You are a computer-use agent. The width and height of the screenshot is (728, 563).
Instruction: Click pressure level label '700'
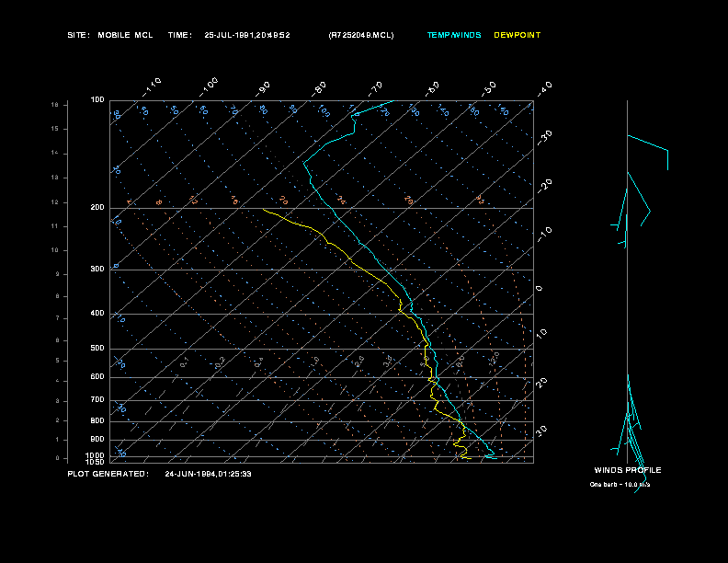pos(97,399)
